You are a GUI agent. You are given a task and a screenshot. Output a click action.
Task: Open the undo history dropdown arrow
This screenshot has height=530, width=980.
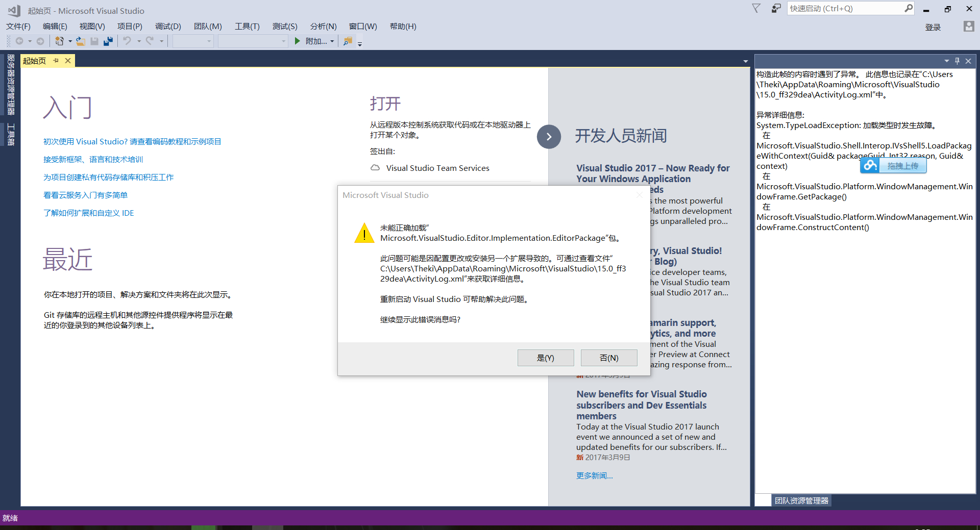[x=139, y=41]
